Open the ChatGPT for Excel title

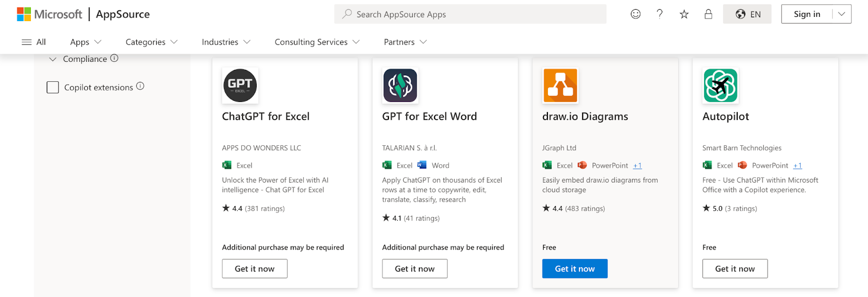click(x=266, y=117)
